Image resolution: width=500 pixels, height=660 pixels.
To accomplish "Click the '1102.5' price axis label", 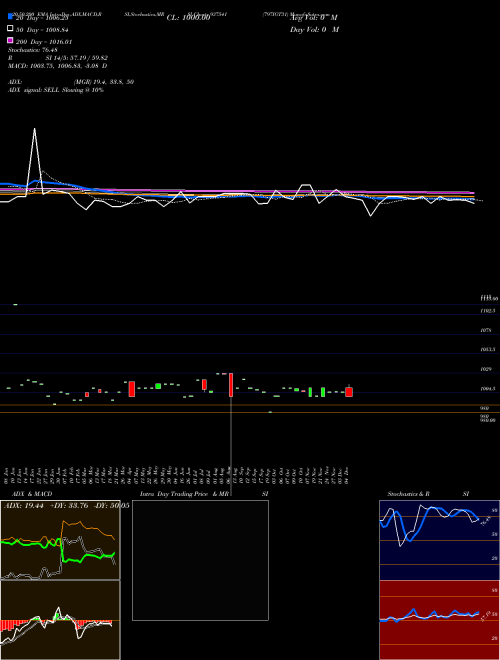I will coord(487,311).
